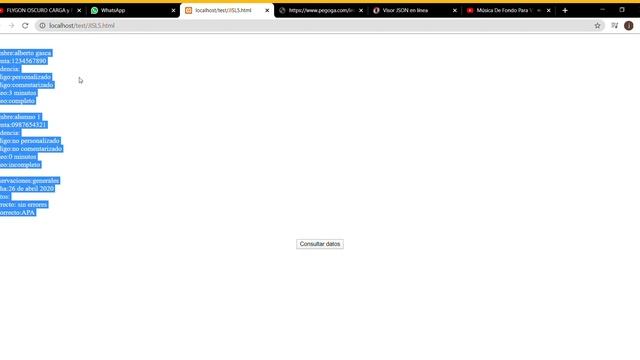Close the Visor JSON en línea tab
Viewport: 640px width, 360px height.
455,11
